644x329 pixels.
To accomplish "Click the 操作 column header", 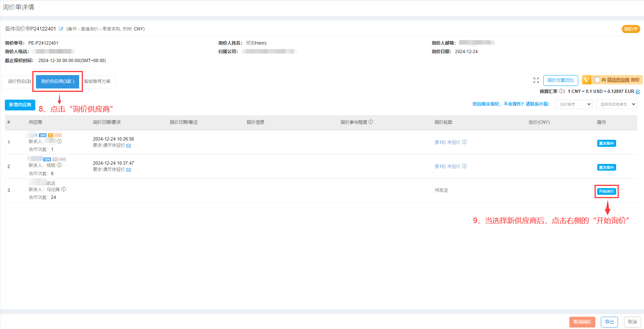I will click(601, 122).
